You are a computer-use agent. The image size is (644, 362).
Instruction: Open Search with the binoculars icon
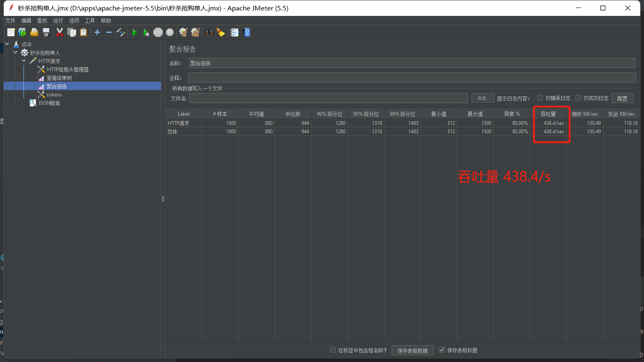pos(209,32)
